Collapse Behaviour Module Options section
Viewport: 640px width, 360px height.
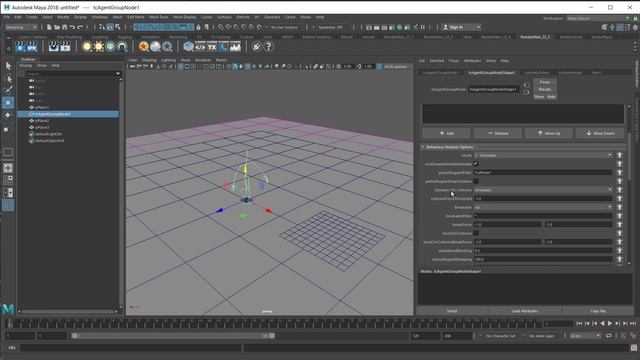point(423,147)
